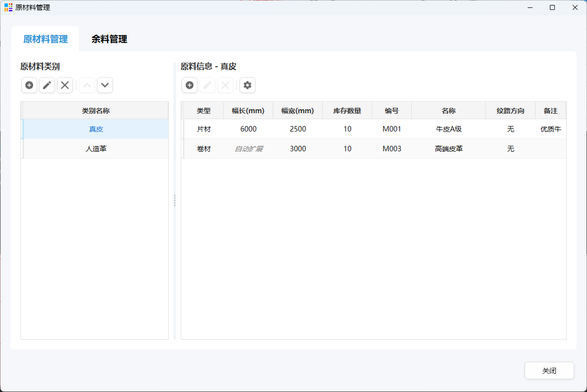Viewport: 587px width, 392px height.
Task: Click the 关闭 button
Action: coord(549,370)
